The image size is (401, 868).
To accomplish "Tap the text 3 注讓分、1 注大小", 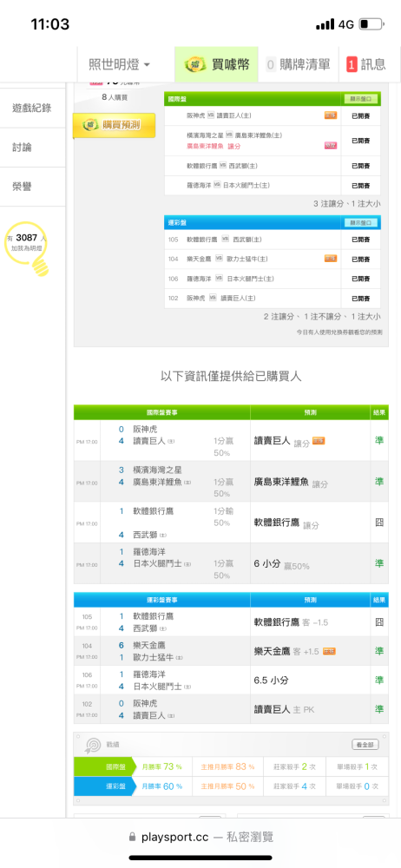I will [x=347, y=204].
